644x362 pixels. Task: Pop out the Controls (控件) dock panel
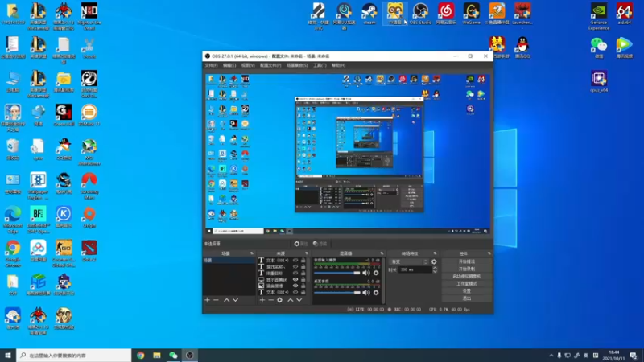[489, 253]
